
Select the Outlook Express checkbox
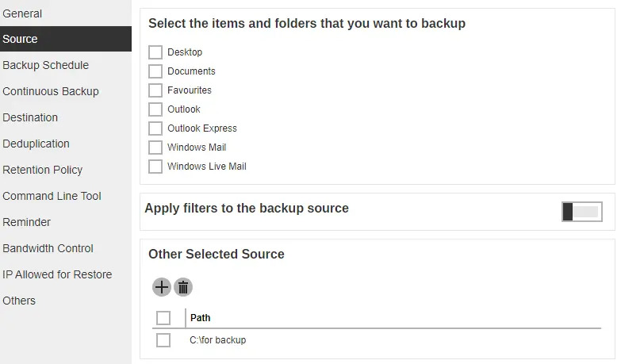[155, 128]
